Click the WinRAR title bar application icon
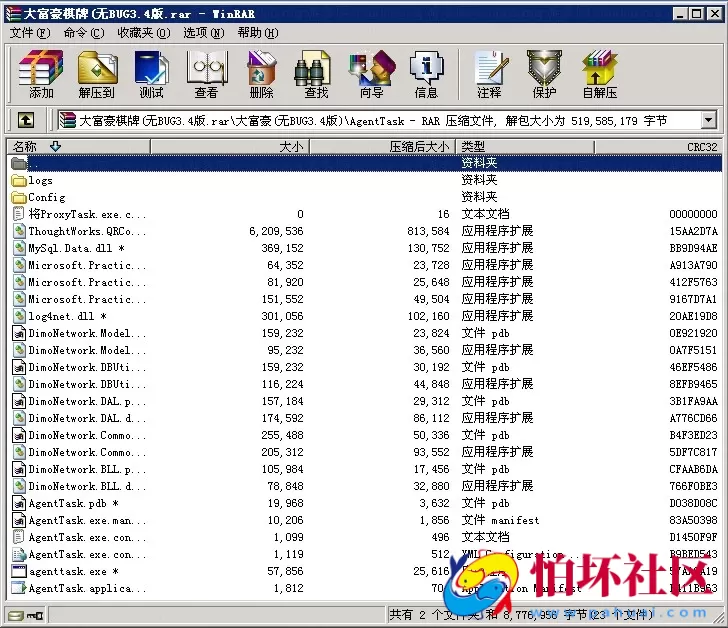Viewport: 728px width, 628px height. tap(13, 14)
